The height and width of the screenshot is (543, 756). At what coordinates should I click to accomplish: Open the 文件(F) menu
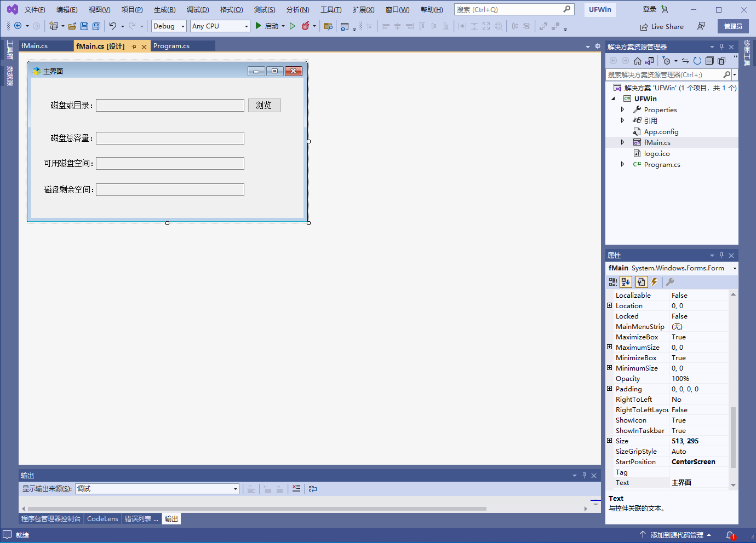35,10
